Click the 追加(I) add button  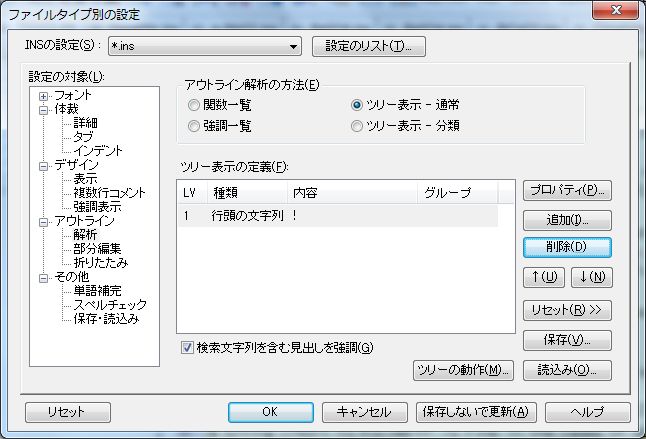tap(566, 218)
